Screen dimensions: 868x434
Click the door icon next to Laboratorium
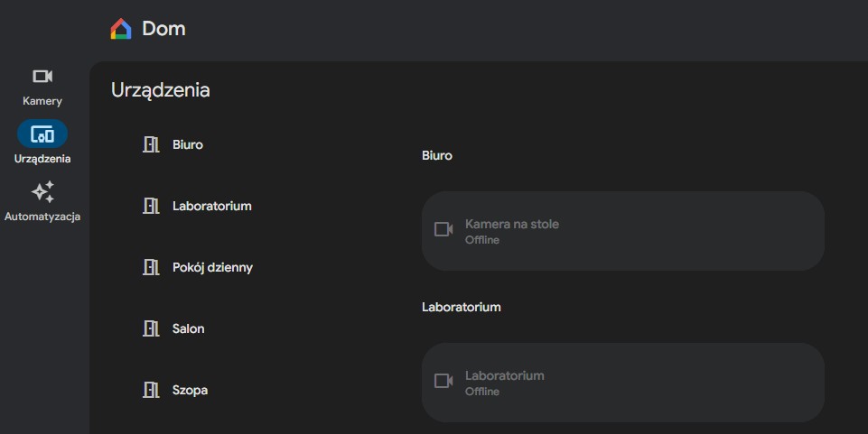(151, 206)
